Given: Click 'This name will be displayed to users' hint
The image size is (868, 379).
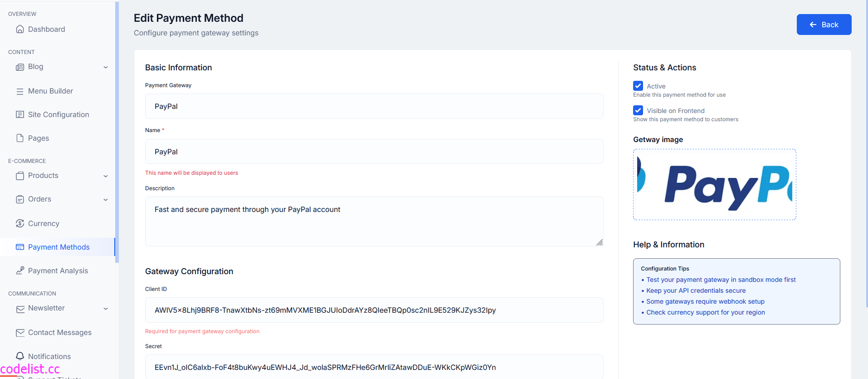Looking at the screenshot, I should tap(191, 173).
